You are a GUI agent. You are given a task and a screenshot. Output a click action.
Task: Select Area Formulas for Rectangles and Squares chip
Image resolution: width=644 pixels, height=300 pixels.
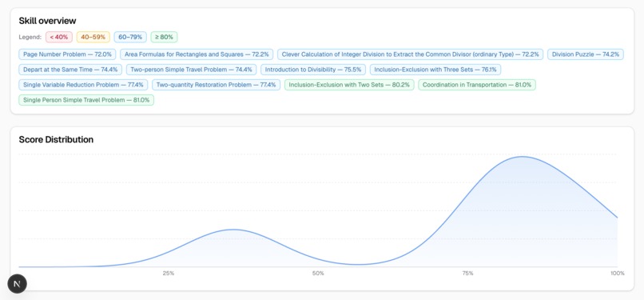pyautogui.click(x=197, y=54)
